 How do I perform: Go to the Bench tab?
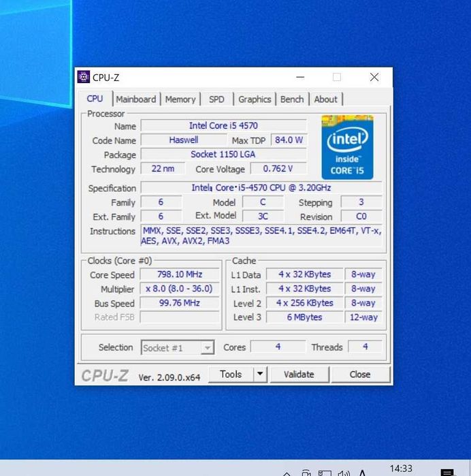tap(292, 99)
